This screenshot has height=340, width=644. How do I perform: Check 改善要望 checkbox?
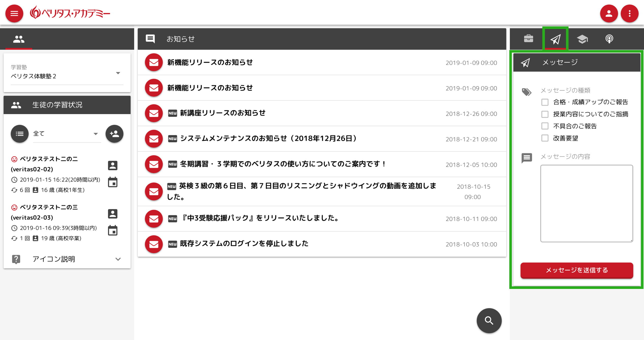pyautogui.click(x=545, y=138)
